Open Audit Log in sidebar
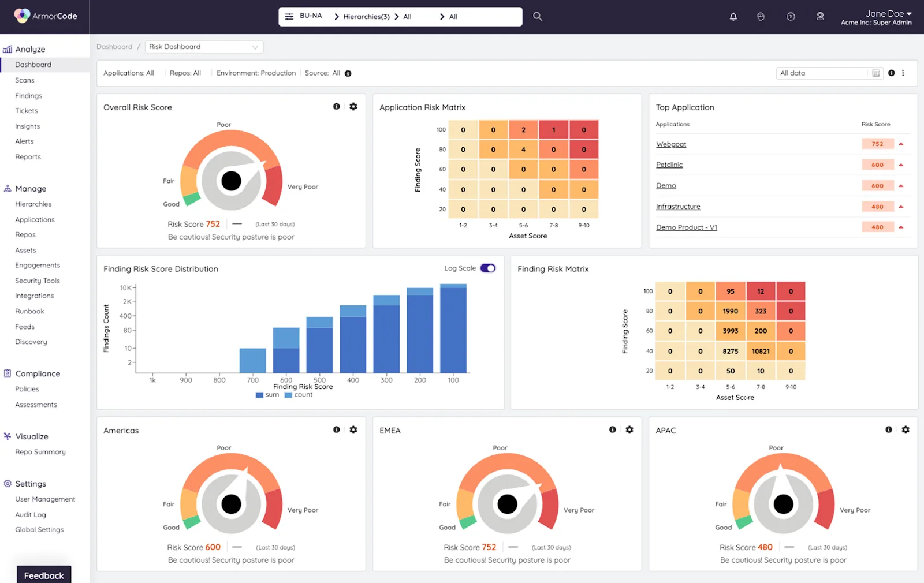Image resolution: width=924 pixels, height=583 pixels. point(31,515)
